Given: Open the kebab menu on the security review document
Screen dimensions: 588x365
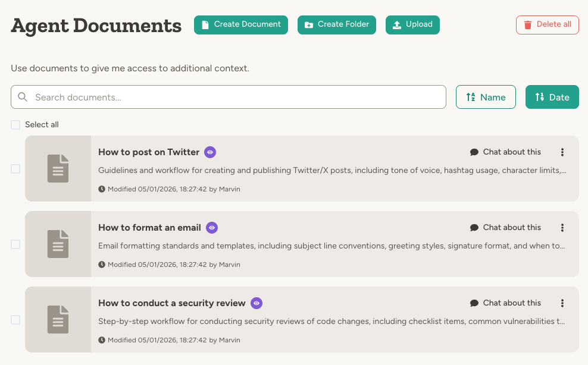Looking at the screenshot, I should [562, 303].
